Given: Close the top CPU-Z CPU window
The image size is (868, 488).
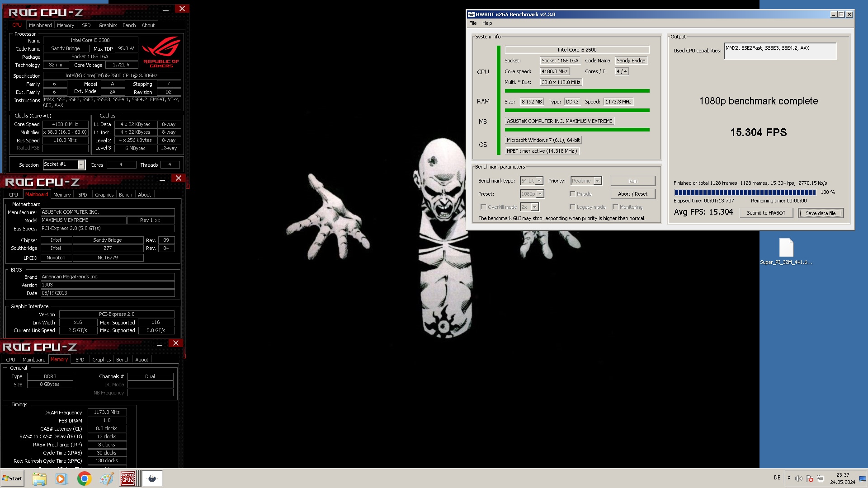Looking at the screenshot, I should point(182,9).
